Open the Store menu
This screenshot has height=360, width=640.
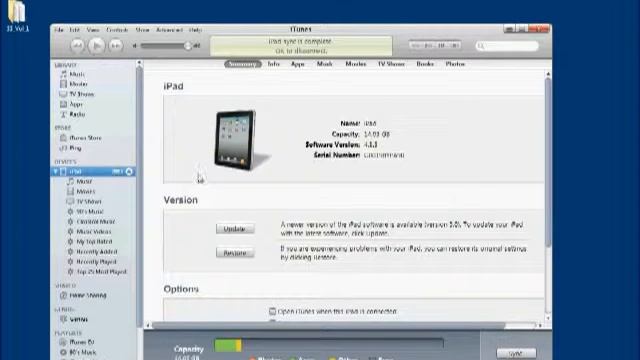click(142, 30)
